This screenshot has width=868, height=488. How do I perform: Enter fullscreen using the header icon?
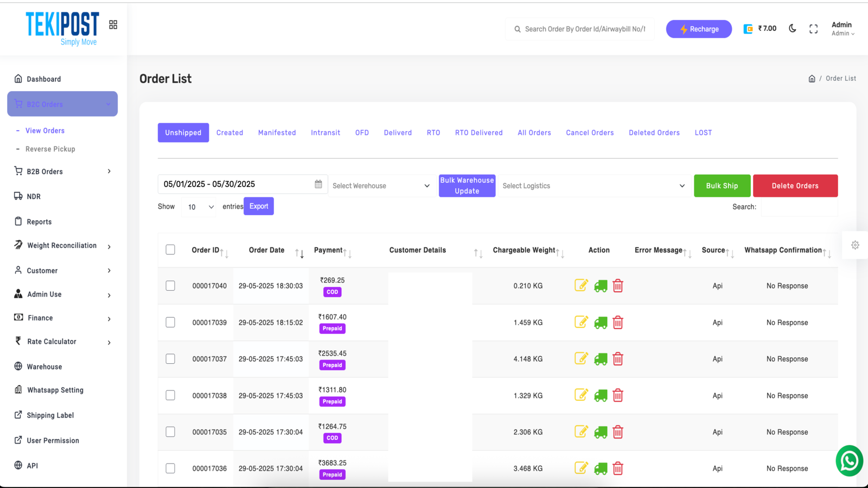813,29
